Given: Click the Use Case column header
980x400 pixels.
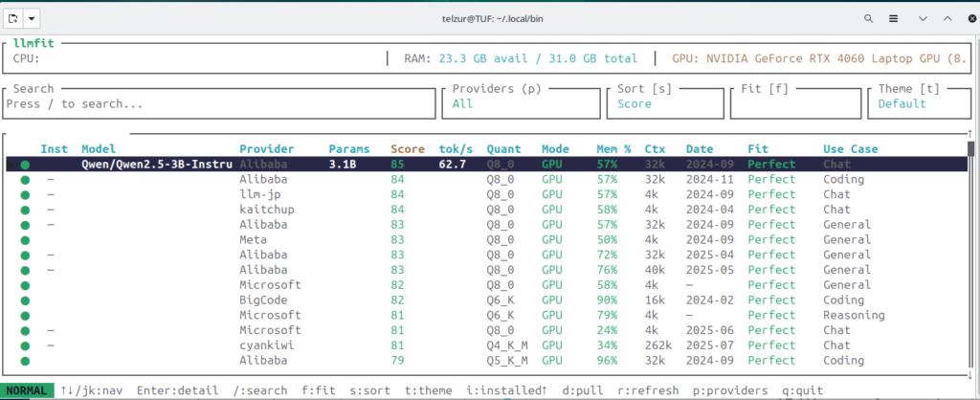Looking at the screenshot, I should [x=850, y=149].
